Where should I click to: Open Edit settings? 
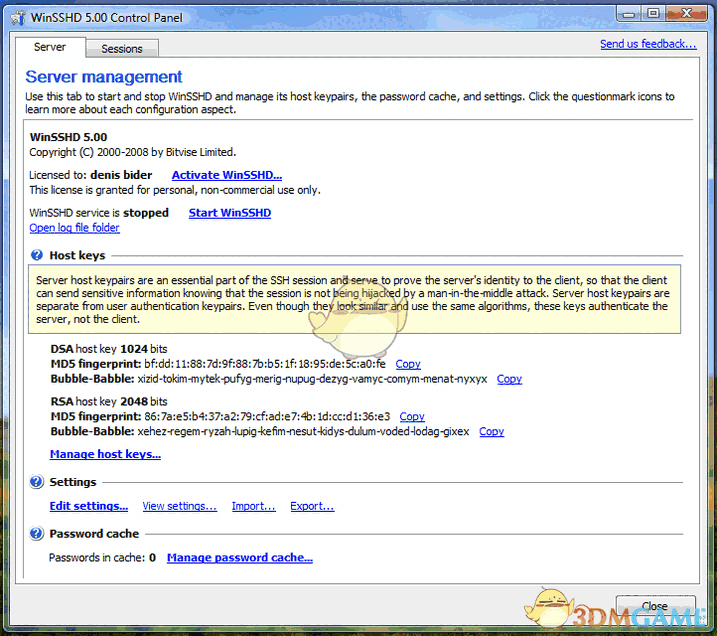click(x=89, y=506)
